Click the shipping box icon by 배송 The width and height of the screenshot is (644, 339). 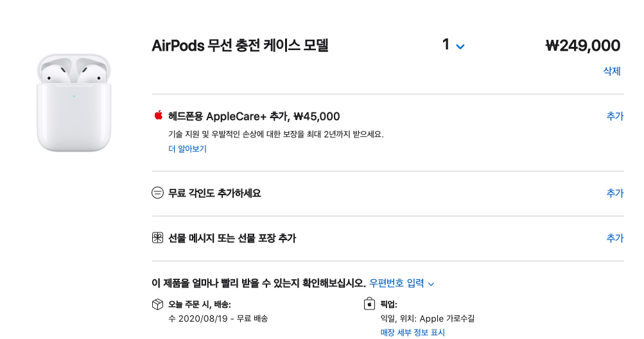point(157,304)
